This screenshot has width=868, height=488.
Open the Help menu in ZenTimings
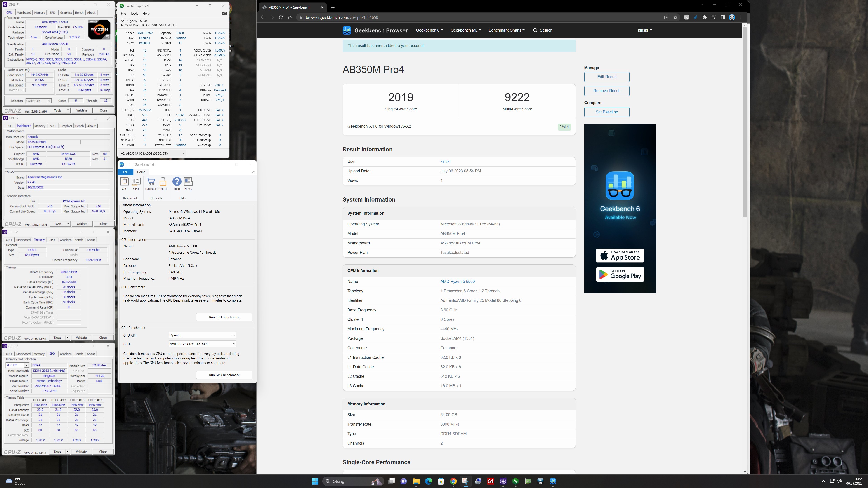146,14
